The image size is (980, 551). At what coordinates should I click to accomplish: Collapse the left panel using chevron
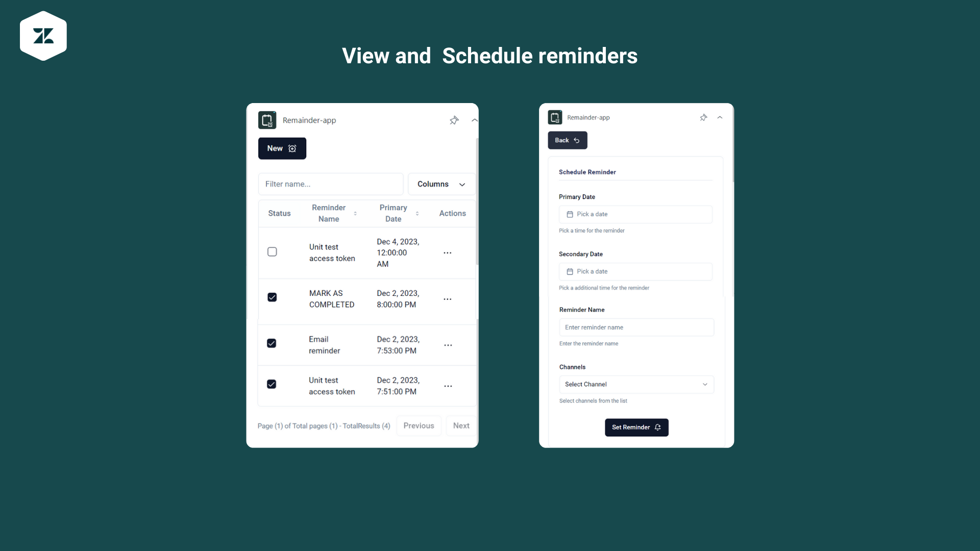coord(475,119)
